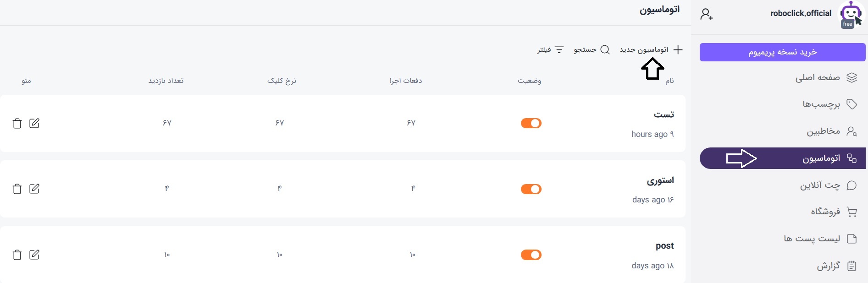Edit the تست automation

click(34, 123)
